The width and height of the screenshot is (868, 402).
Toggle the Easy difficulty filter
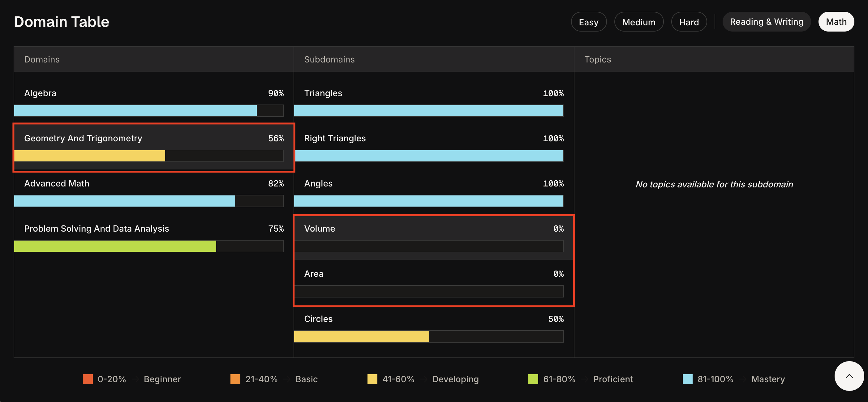(588, 22)
